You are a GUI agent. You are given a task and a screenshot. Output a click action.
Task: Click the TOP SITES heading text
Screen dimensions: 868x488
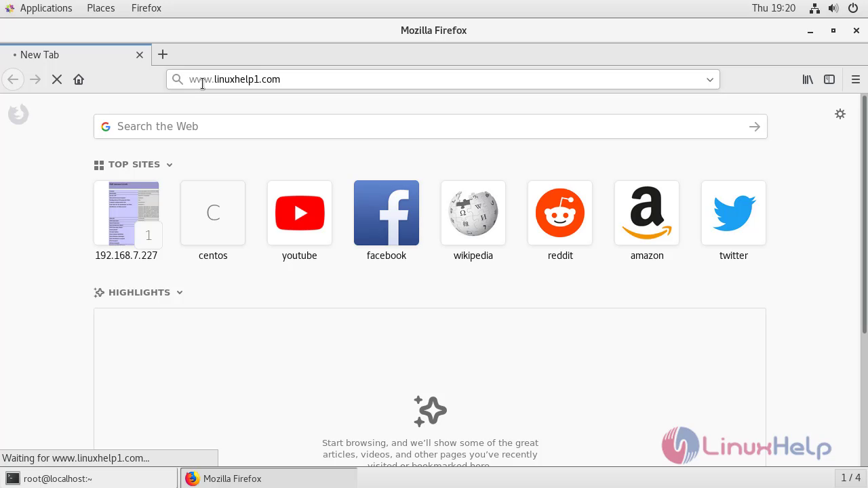click(134, 165)
